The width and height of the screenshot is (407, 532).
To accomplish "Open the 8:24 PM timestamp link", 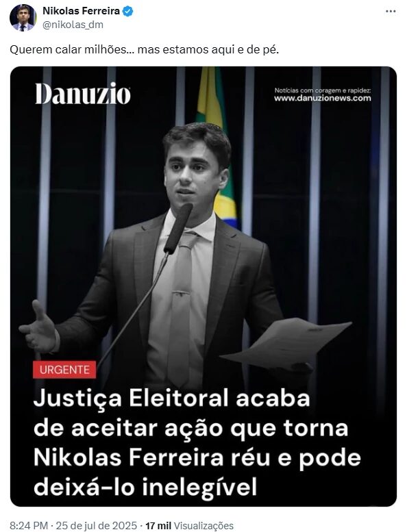I will pos(29,526).
